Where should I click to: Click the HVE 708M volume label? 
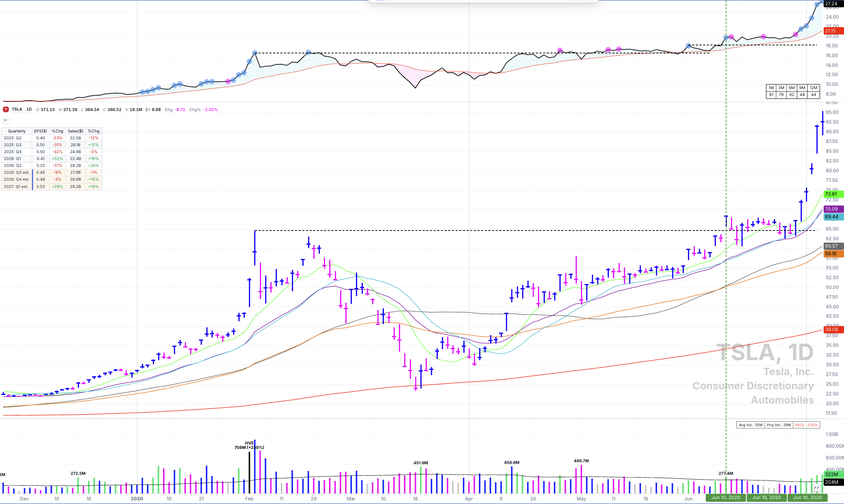point(249,445)
